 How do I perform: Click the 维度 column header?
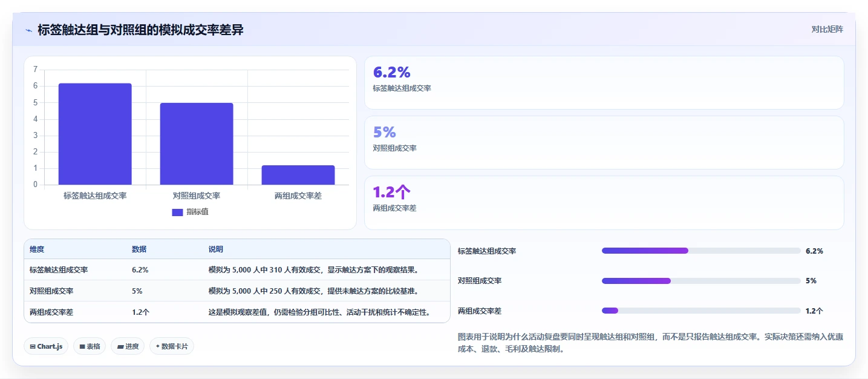pos(37,249)
